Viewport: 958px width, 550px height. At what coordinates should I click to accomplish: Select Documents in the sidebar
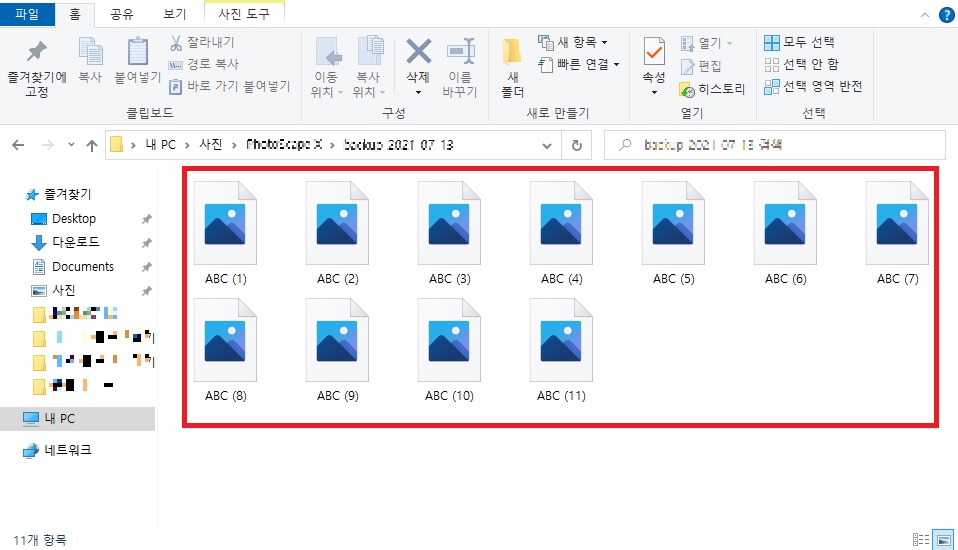click(x=82, y=266)
